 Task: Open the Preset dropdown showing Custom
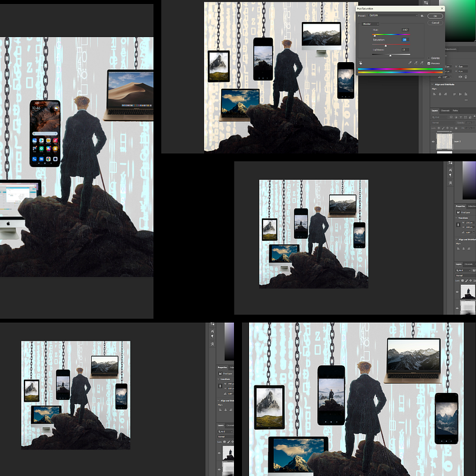(394, 16)
